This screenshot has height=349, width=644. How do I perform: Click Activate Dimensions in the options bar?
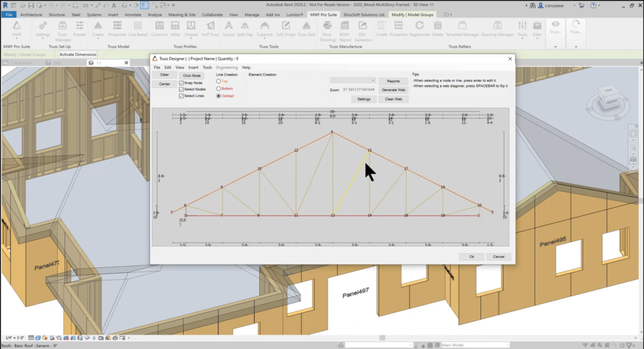coord(78,54)
